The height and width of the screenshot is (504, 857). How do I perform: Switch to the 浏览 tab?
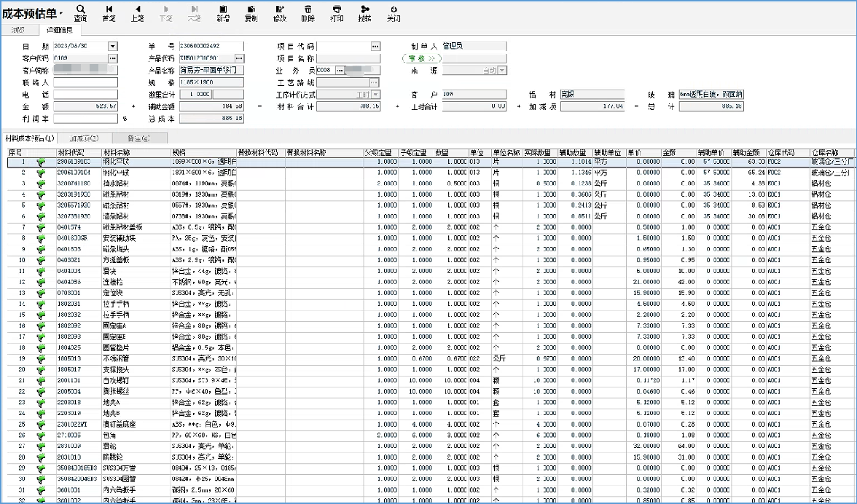click(18, 30)
